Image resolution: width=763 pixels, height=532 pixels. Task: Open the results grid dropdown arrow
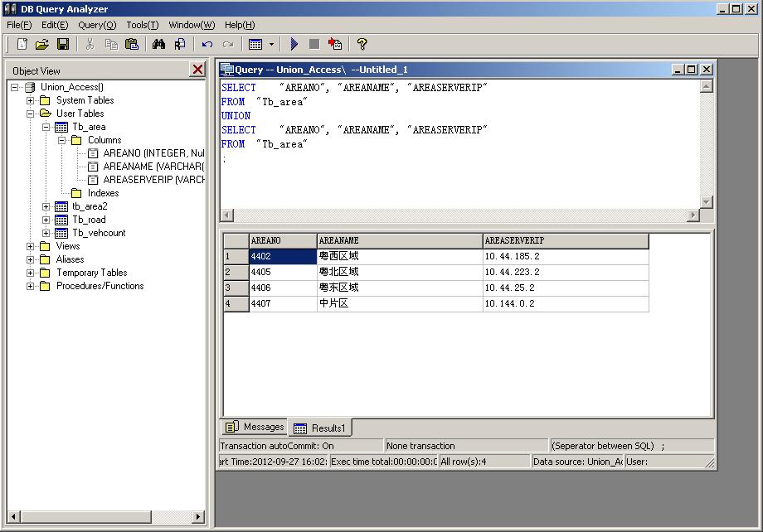pos(271,45)
